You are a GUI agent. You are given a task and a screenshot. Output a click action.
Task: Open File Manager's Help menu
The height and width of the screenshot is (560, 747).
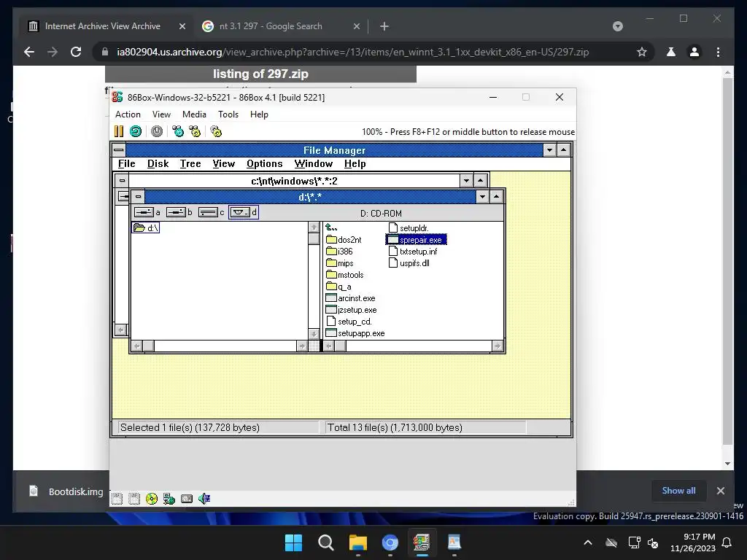355,164
